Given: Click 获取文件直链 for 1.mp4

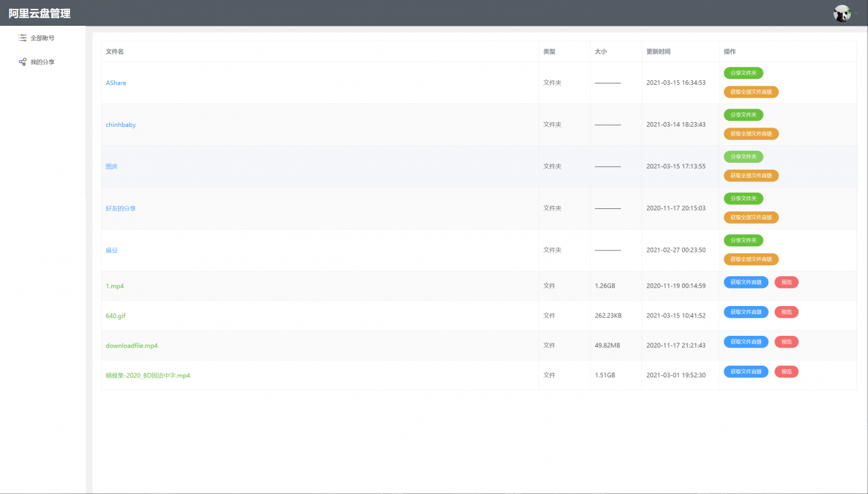Looking at the screenshot, I should (x=746, y=282).
